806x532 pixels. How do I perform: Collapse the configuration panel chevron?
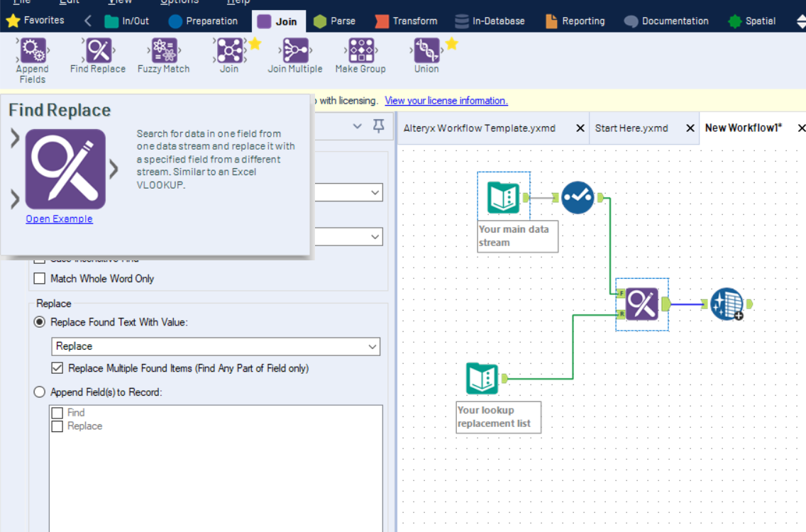coord(357,126)
